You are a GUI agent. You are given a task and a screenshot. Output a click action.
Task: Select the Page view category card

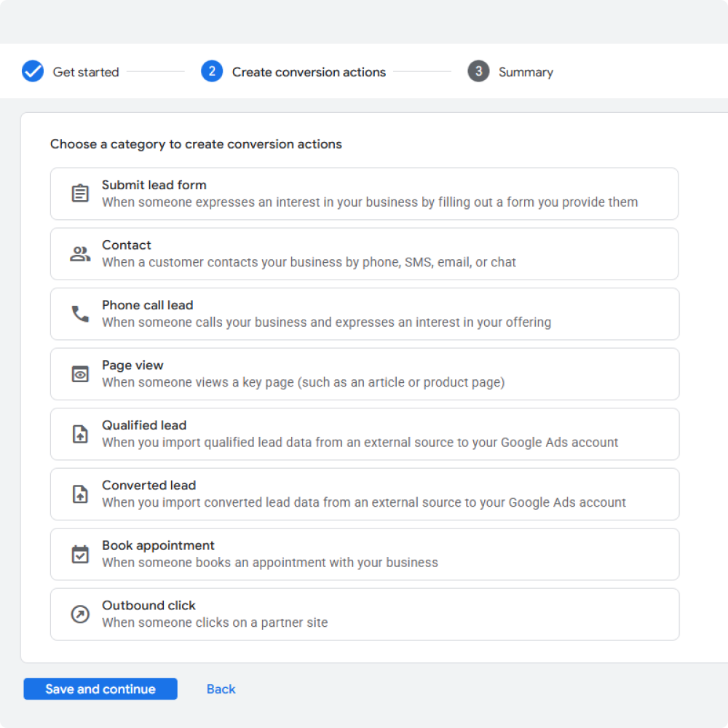click(x=364, y=373)
